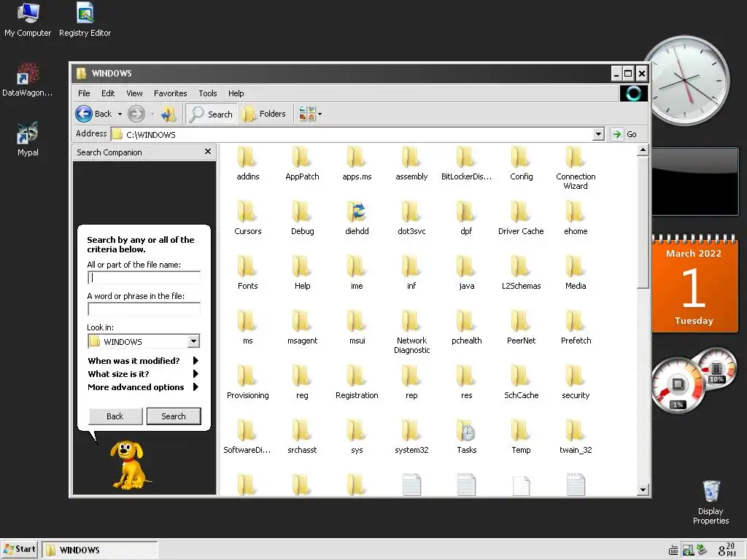Open the Tools menu
This screenshot has height=560, width=747.
pos(208,93)
